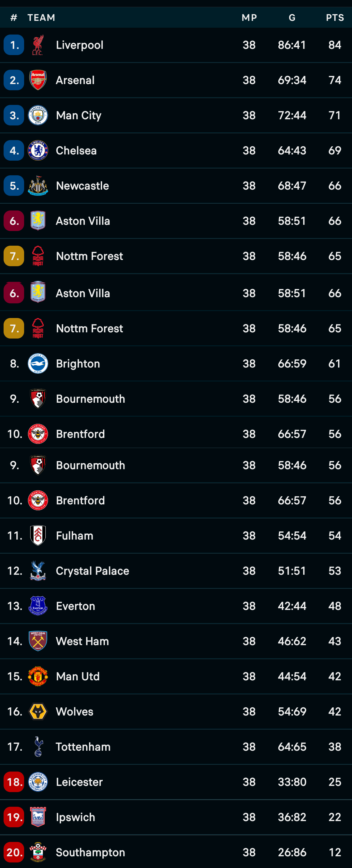This screenshot has height=868, width=352.
Task: Click the MP column header
Action: [x=249, y=18]
